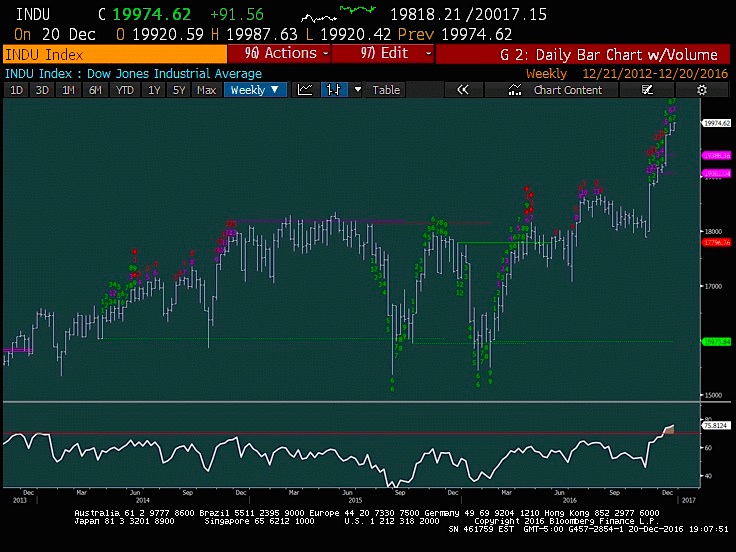Set range to 1Y
The height and width of the screenshot is (552, 736).
point(154,90)
